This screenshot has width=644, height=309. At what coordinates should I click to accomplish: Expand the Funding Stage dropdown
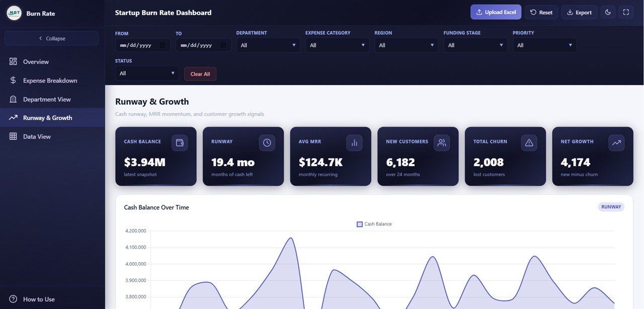[475, 45]
